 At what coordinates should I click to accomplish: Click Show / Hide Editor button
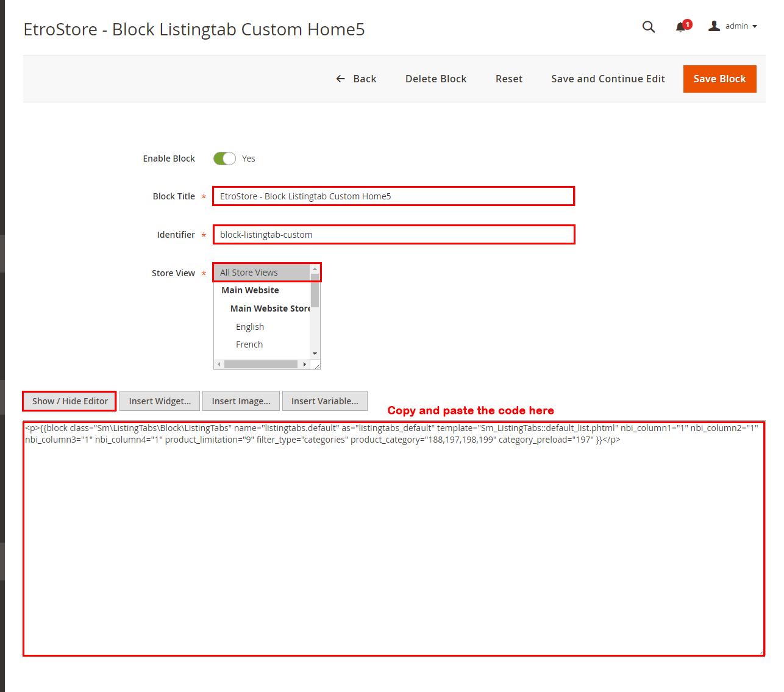69,401
